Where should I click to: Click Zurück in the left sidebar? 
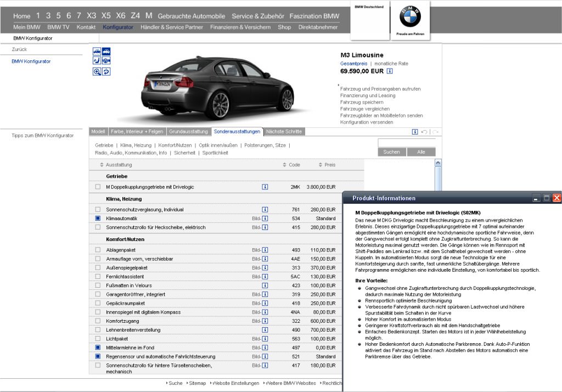19,49
